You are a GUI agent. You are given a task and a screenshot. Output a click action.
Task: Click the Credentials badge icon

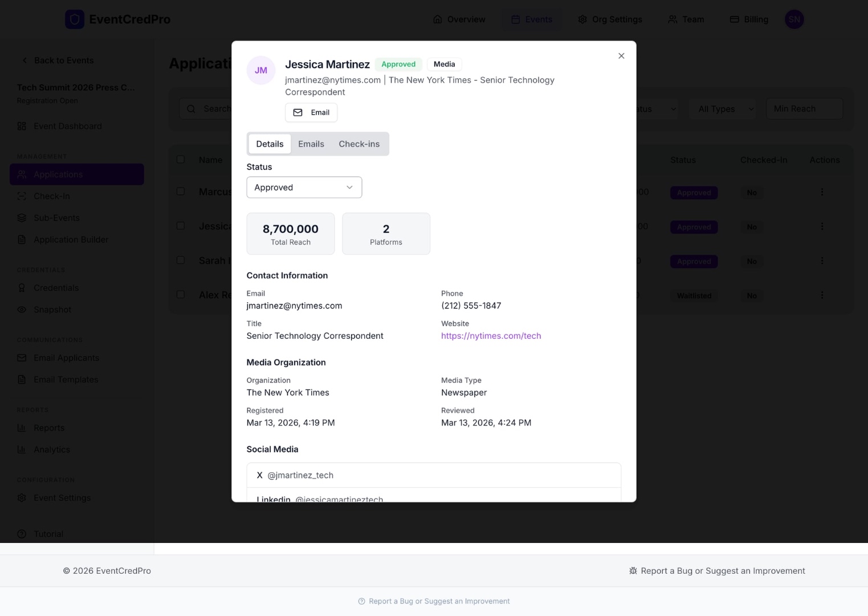[22, 287]
